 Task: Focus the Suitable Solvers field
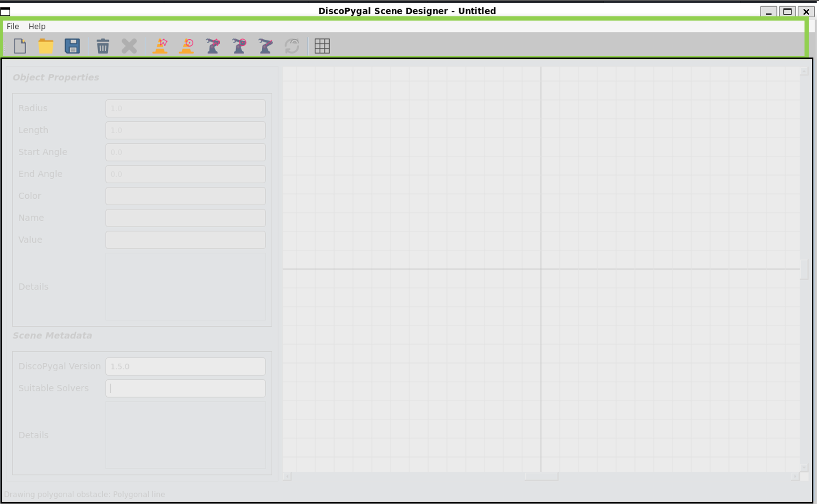point(186,389)
